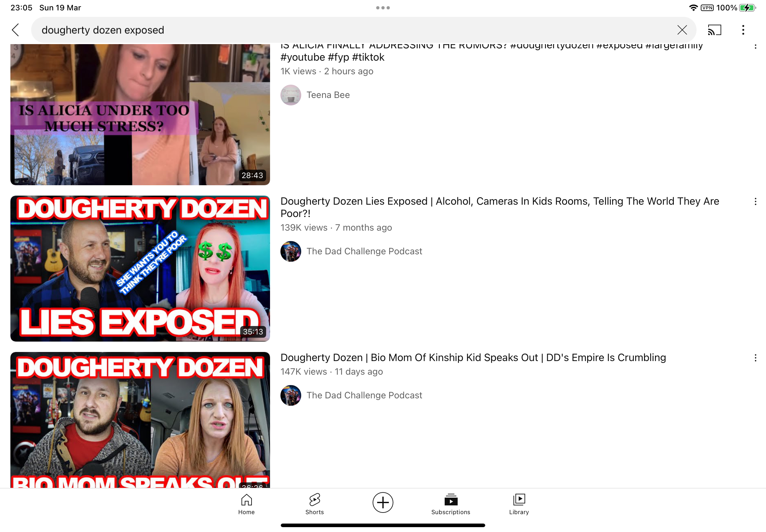Image resolution: width=766 pixels, height=532 pixels.
Task: Open Teena Bee channel avatar
Action: [x=291, y=95]
